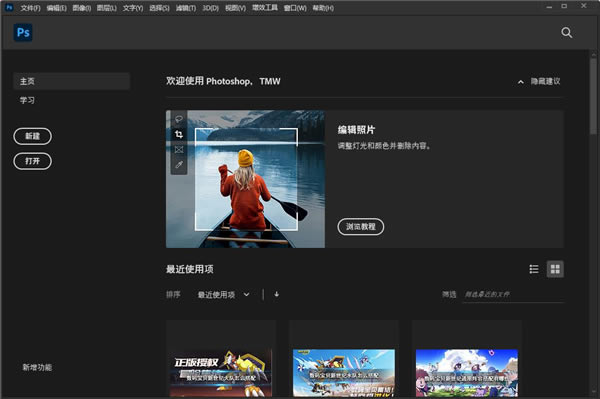This screenshot has height=399, width=600.
Task: Open the 图像(I) menu
Action: (82, 8)
